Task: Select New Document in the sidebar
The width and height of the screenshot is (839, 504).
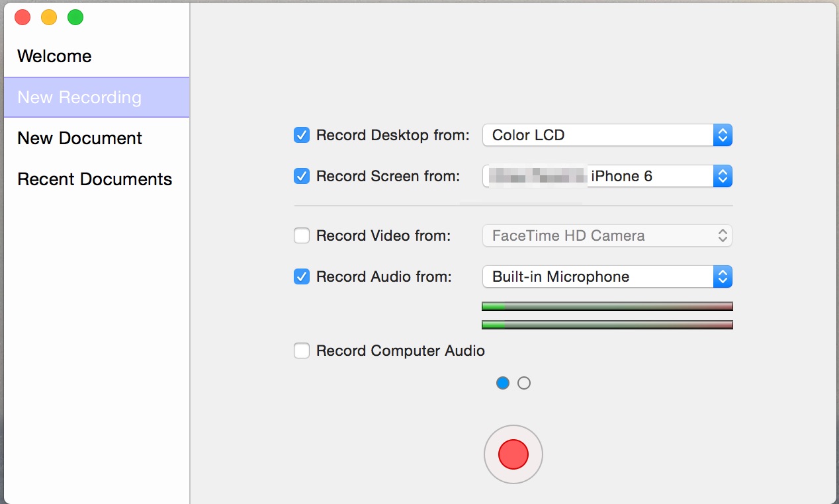Action: point(79,138)
